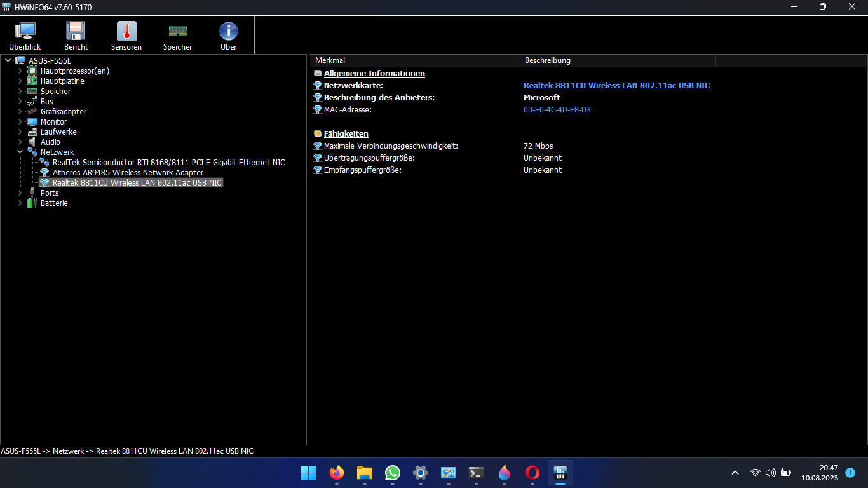Open the terminal taskbar icon
Screen dimensions: 868x488
pyautogui.click(x=477, y=473)
